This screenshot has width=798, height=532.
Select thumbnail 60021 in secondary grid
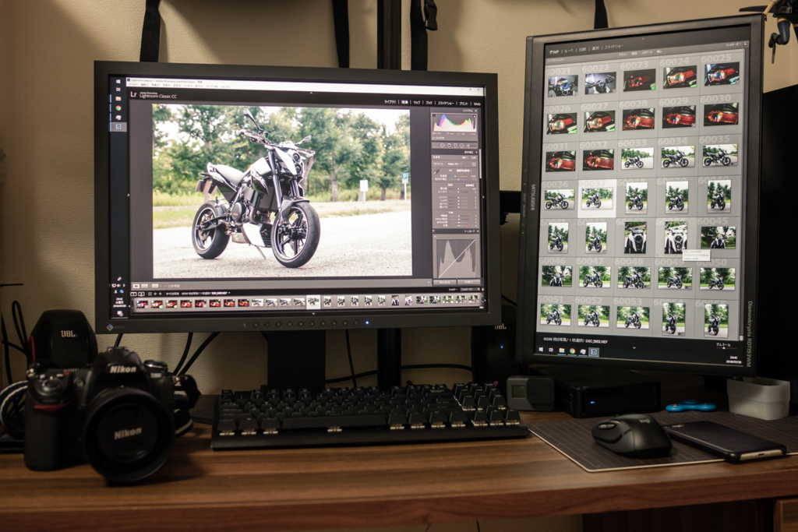coord(563,85)
